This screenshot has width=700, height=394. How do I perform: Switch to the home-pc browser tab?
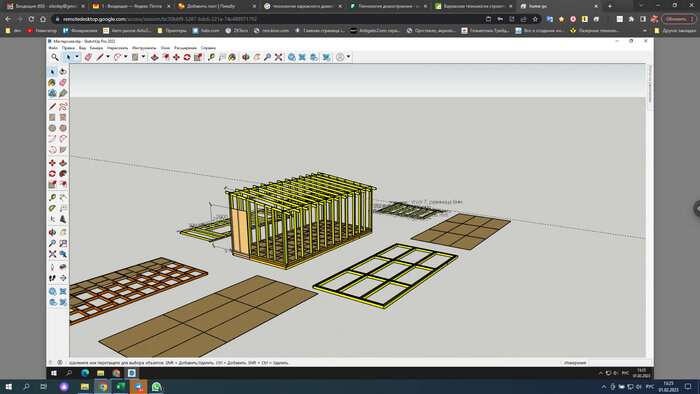[558, 6]
